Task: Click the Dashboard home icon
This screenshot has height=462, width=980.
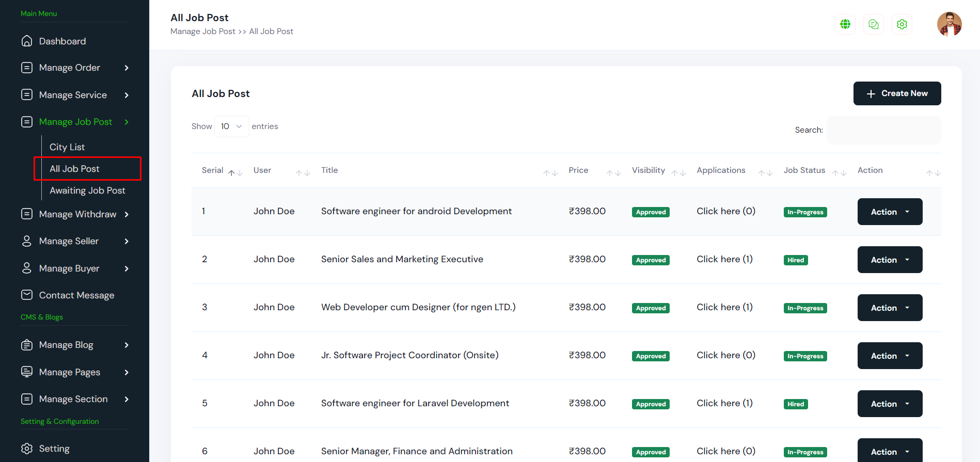Action: pyautogui.click(x=27, y=41)
